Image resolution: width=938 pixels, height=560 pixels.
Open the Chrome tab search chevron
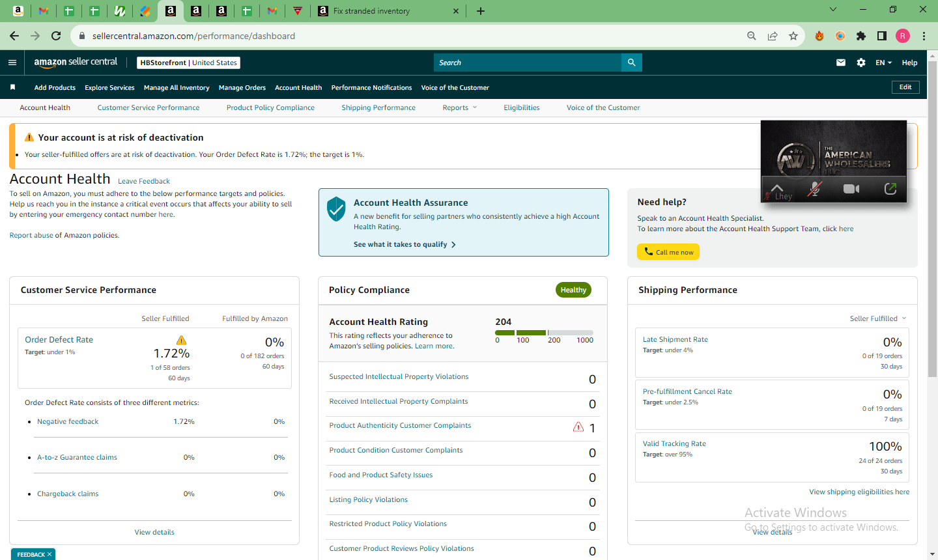(832, 10)
